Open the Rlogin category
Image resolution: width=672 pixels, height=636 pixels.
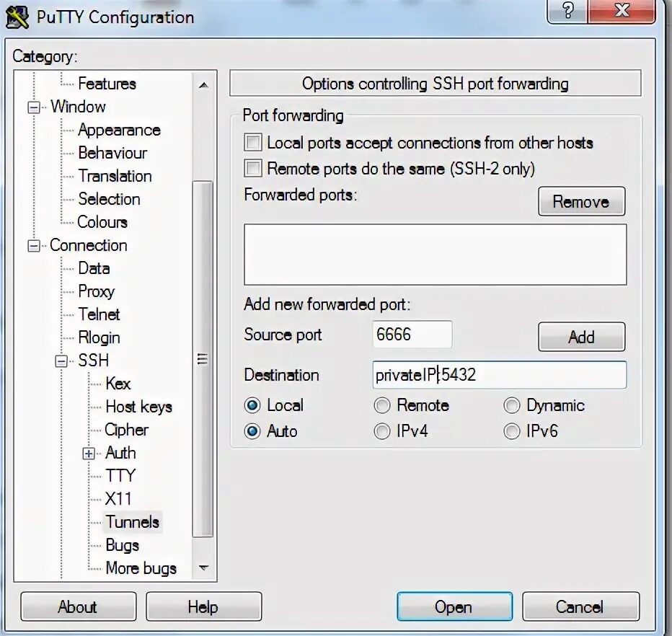coord(99,337)
